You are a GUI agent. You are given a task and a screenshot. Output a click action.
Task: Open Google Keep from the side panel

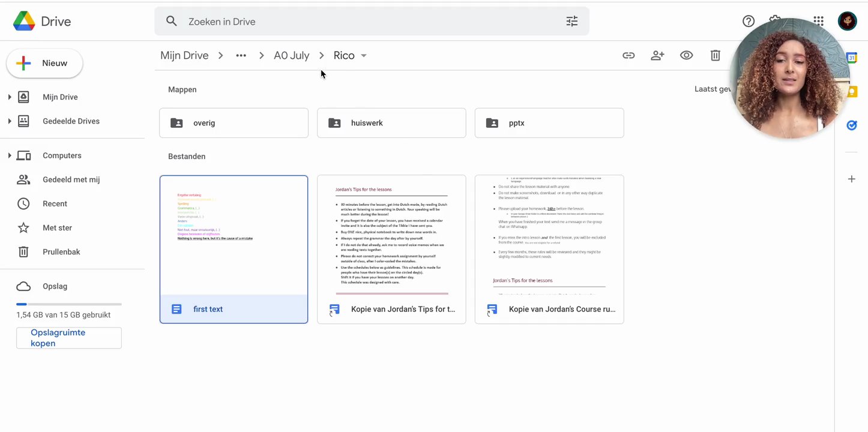point(851,91)
